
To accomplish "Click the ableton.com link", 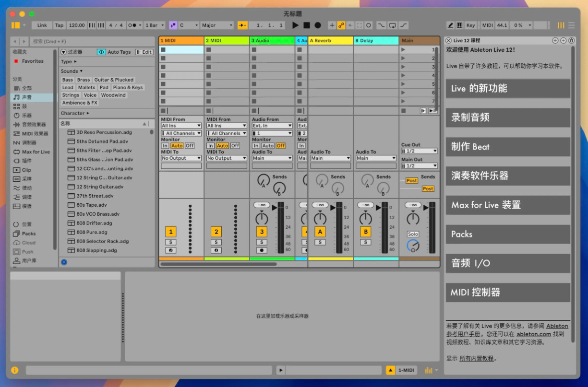I will 533,334.
